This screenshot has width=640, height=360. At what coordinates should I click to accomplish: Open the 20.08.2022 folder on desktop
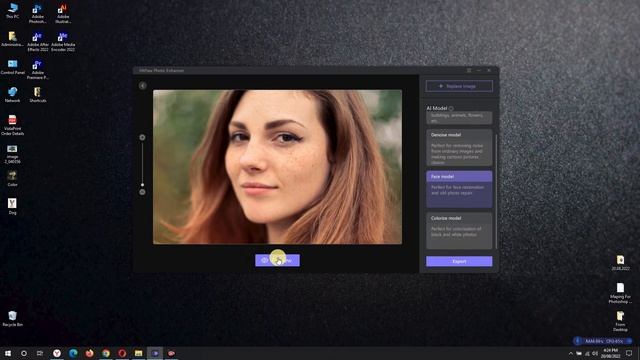[x=620, y=263]
